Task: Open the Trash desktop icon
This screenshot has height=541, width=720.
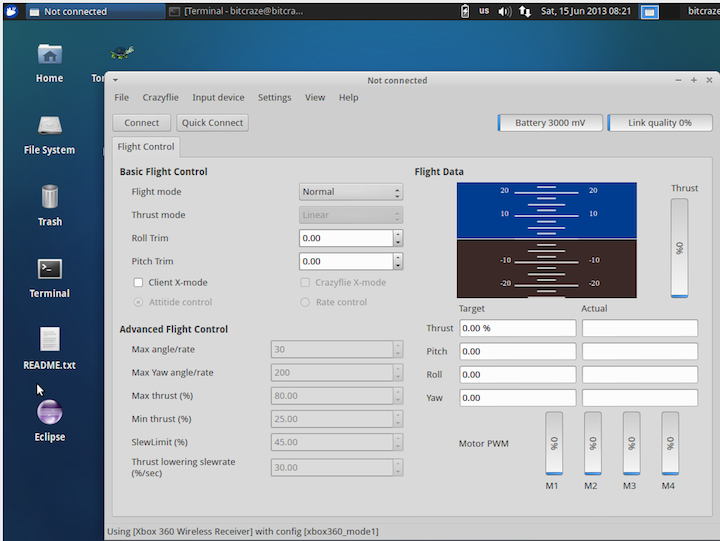Action: pos(49,199)
